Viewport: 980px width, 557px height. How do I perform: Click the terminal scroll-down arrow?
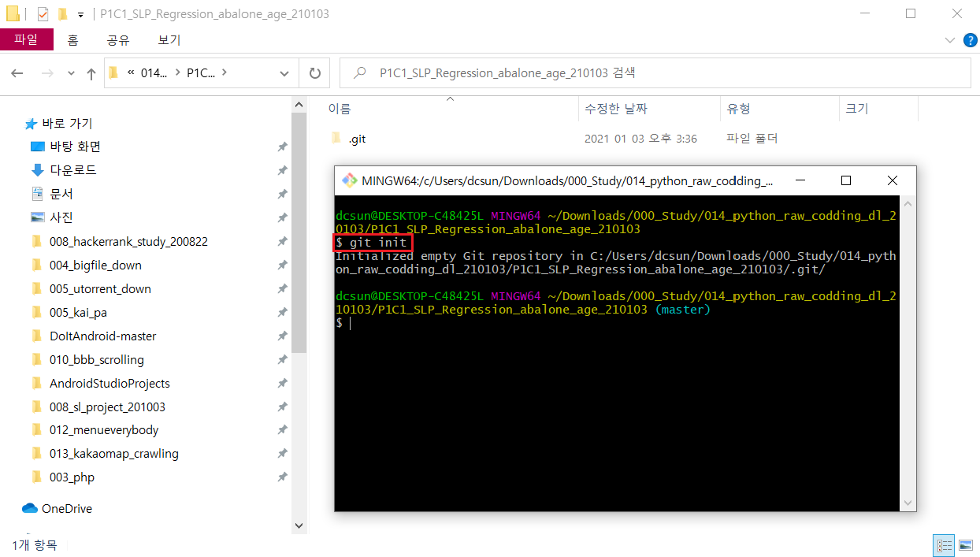pyautogui.click(x=908, y=503)
